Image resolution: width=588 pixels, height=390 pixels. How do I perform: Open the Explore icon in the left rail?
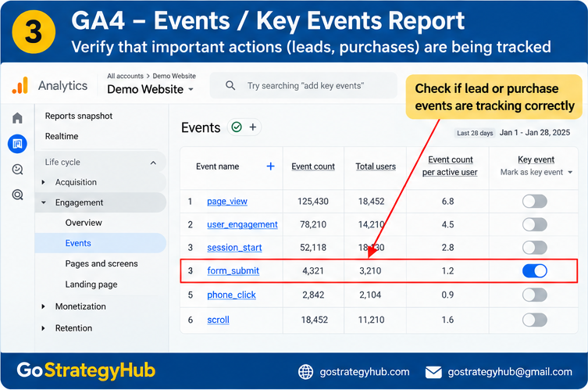[17, 170]
